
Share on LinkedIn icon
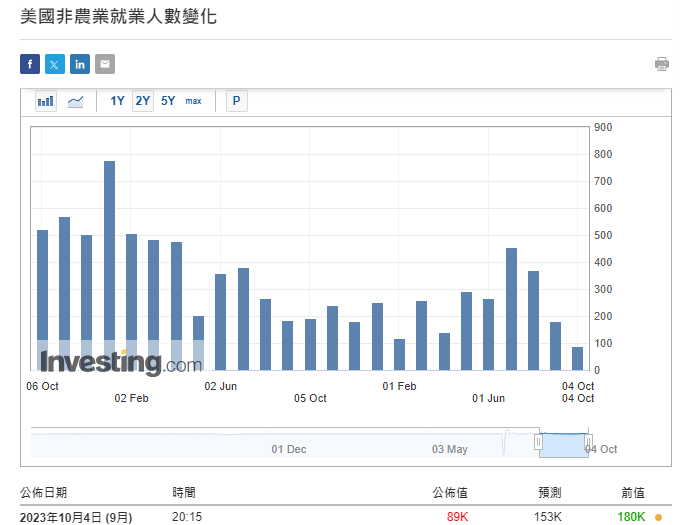coord(80,64)
